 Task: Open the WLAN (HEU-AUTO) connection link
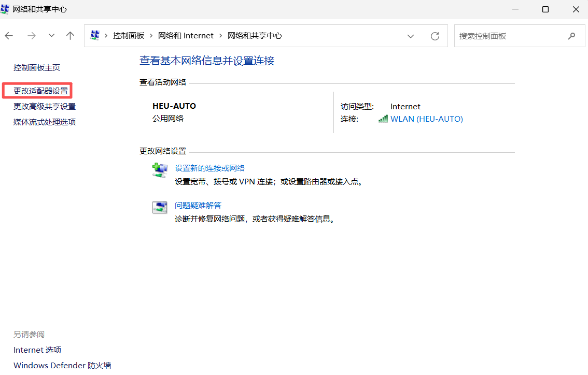(x=427, y=119)
